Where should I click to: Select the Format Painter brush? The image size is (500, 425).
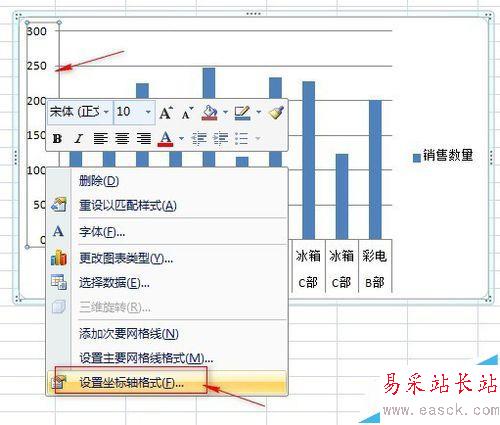pyautogui.click(x=276, y=112)
